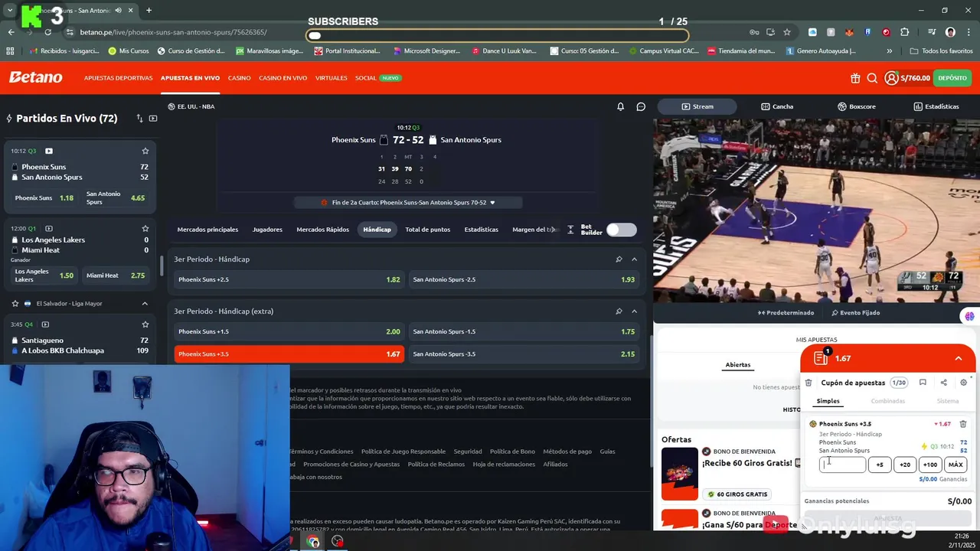Pin the 3er Periodo - Hándicap (extra) market
The width and height of the screenshot is (980, 551).
click(x=619, y=311)
